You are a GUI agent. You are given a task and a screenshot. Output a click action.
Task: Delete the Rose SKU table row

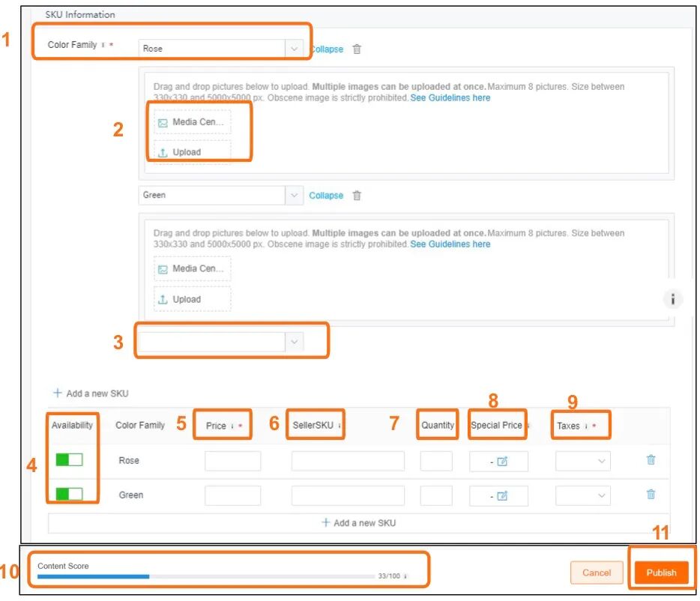(x=651, y=459)
